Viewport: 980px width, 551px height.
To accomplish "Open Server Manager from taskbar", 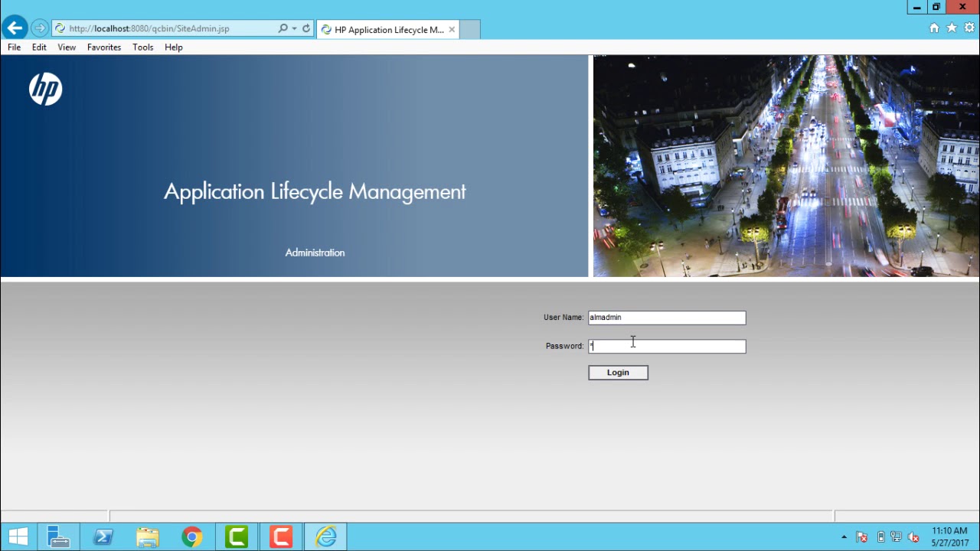I will [x=59, y=536].
